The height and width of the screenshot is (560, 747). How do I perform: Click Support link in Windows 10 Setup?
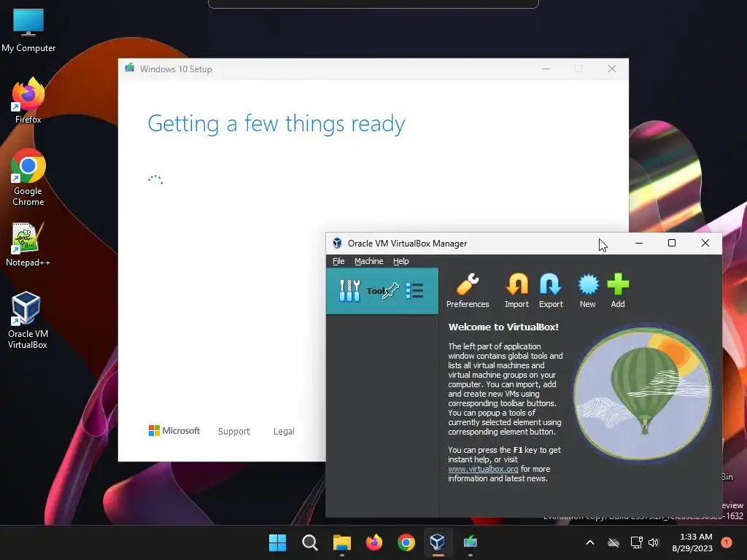point(234,432)
